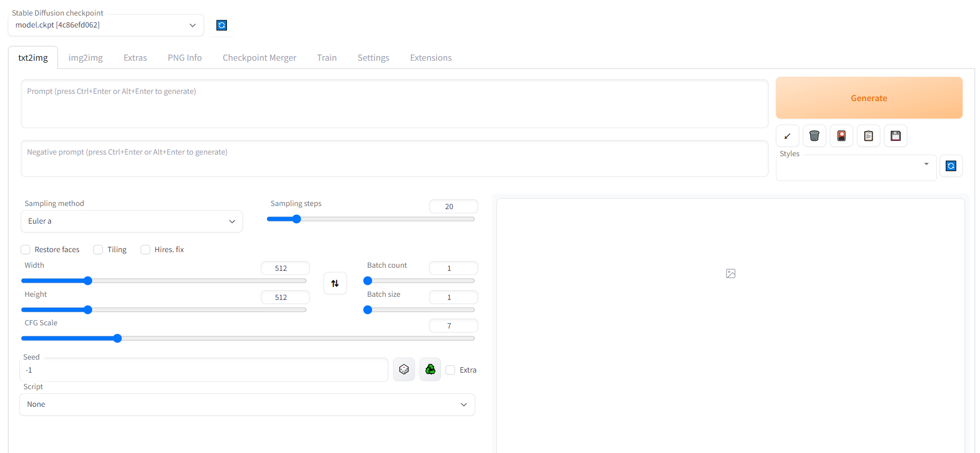
Task: Switch to the txt2img tab
Action: pos(33,58)
